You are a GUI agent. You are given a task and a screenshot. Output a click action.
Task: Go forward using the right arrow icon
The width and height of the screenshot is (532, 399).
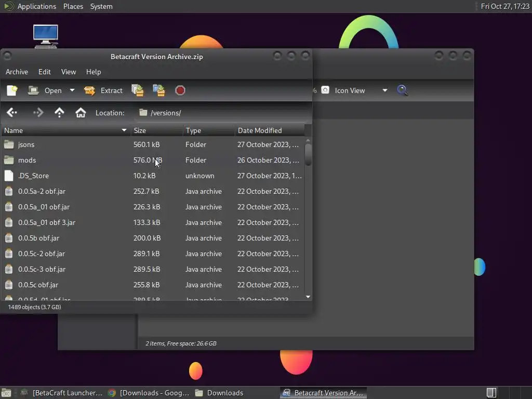pyautogui.click(x=38, y=113)
